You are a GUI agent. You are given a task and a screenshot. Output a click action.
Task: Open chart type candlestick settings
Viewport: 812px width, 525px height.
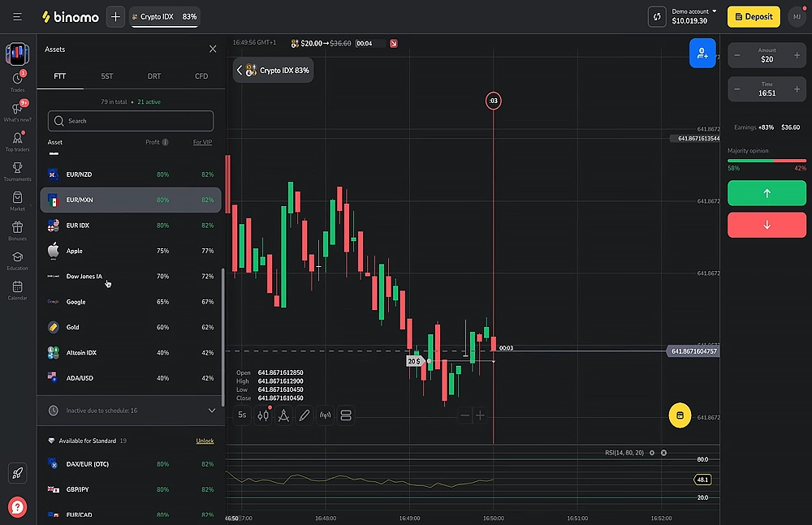click(x=263, y=415)
